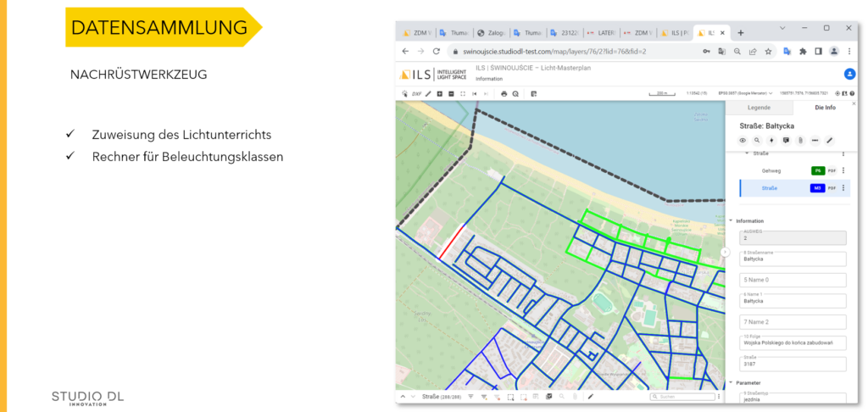Click the DXF export tool

[x=416, y=93]
